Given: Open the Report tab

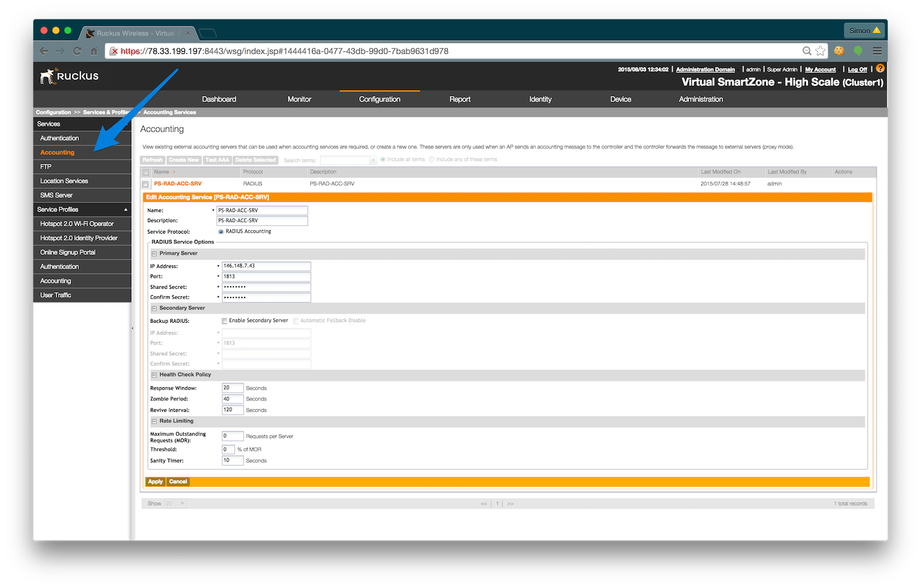Looking at the screenshot, I should point(460,99).
